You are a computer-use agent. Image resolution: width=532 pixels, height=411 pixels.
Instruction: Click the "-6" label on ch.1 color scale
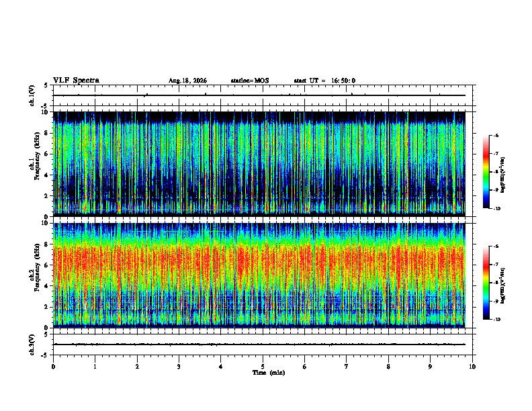pos(496,136)
